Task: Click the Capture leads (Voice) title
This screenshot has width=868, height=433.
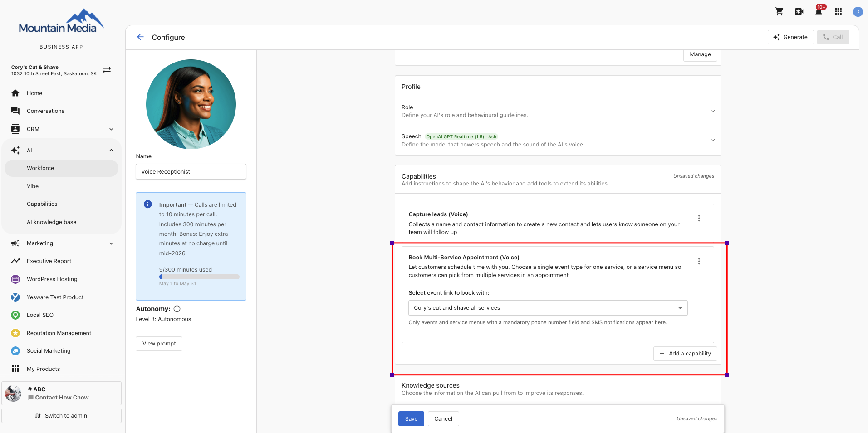Action: 438,214
